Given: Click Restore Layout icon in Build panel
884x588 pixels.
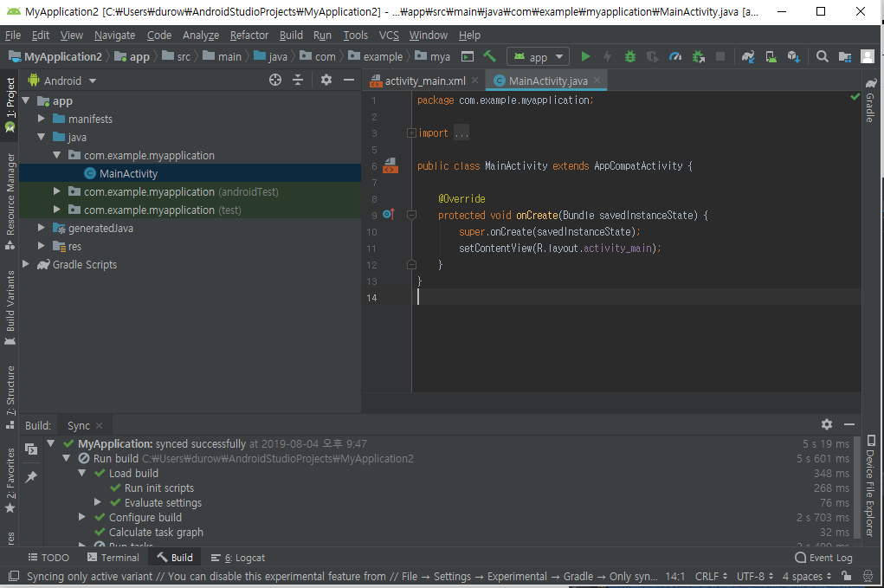Looking at the screenshot, I should pos(31,449).
